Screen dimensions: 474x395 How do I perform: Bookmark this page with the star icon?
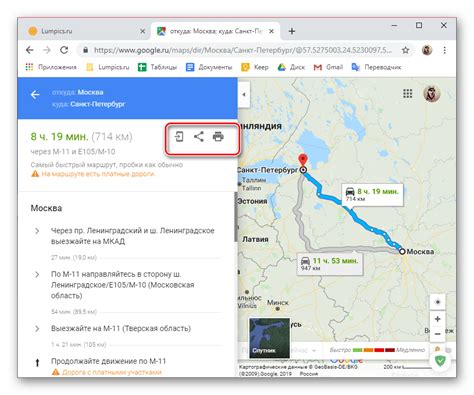(x=405, y=50)
